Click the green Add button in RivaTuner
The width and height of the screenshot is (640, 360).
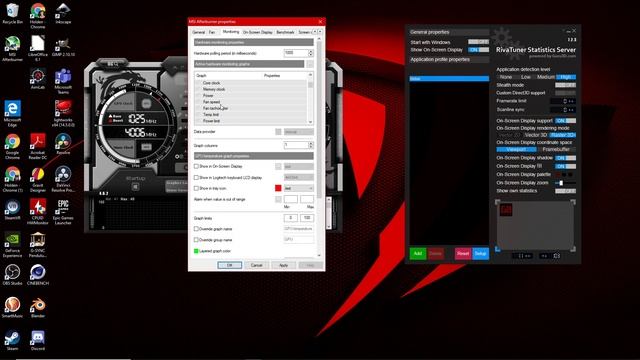tap(418, 253)
